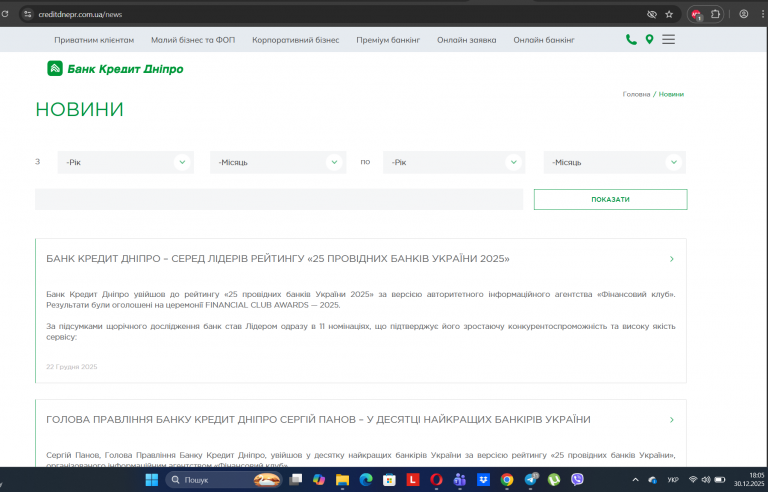Open the start month -Місяць dropdown

(278, 162)
